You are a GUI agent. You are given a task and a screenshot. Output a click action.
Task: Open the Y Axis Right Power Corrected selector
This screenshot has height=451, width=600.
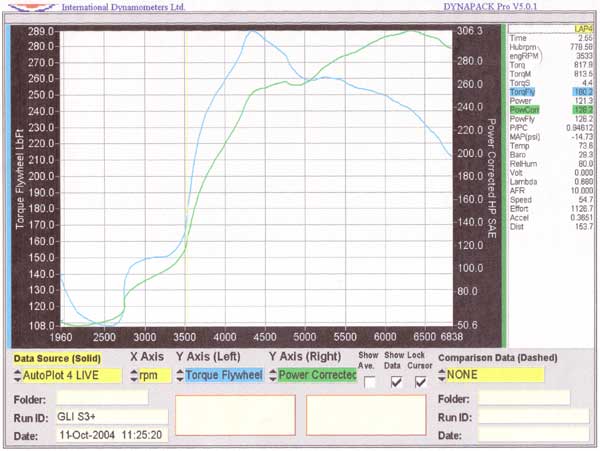click(317, 375)
